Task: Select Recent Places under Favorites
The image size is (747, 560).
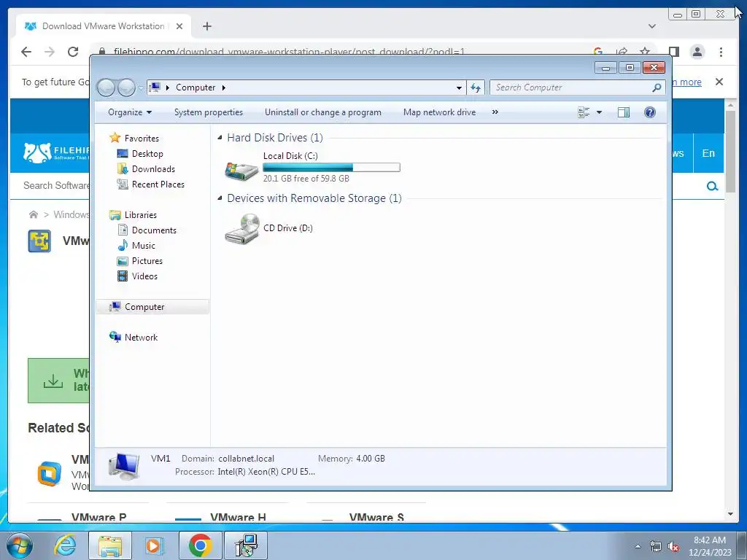Action: coord(158,184)
